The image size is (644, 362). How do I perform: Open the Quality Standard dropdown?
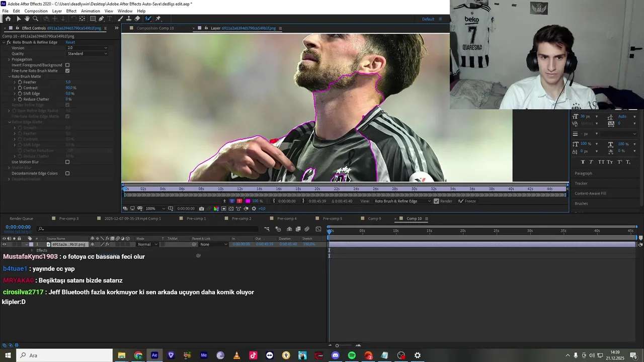[x=87, y=53]
